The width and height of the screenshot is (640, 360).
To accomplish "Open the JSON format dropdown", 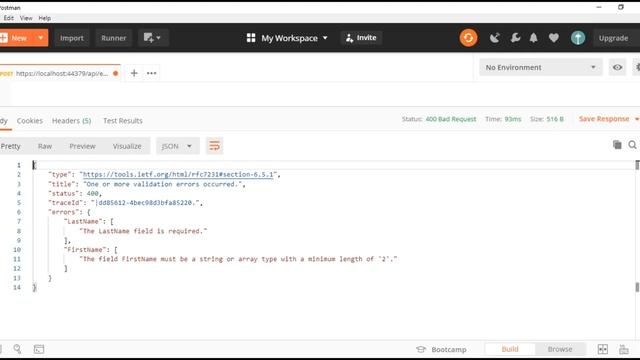I will click(178, 146).
